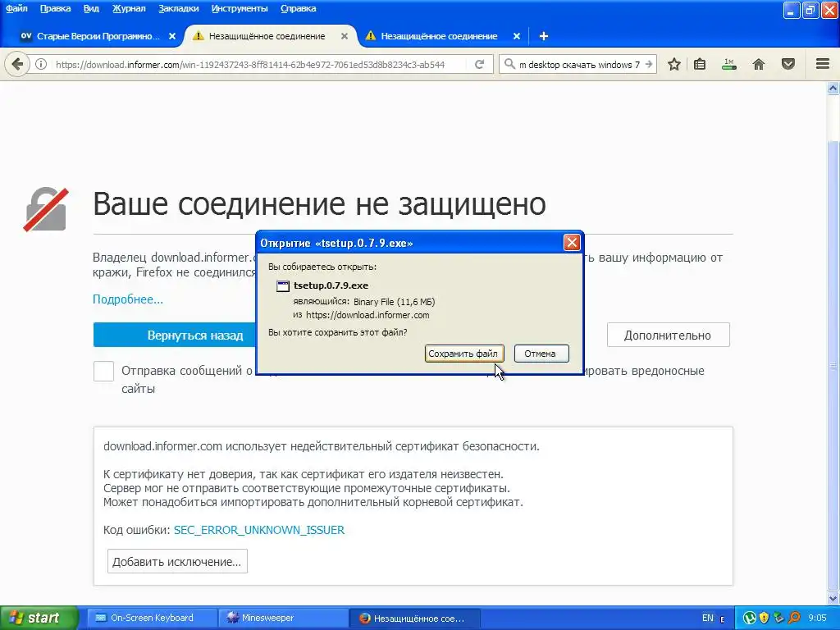This screenshot has width=840, height=630.
Task: Open the hamburger menu
Action: [823, 64]
